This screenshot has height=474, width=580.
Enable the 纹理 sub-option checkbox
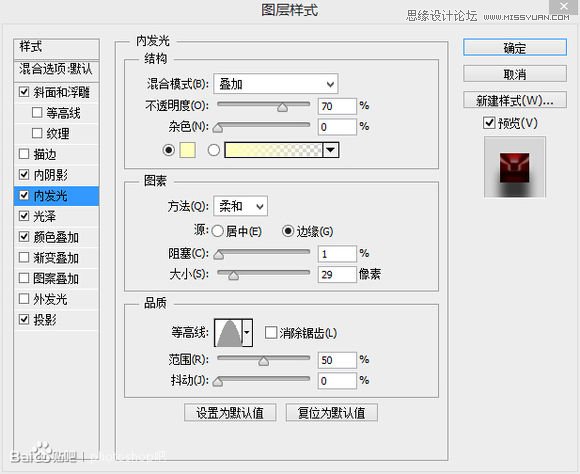pyautogui.click(x=37, y=133)
